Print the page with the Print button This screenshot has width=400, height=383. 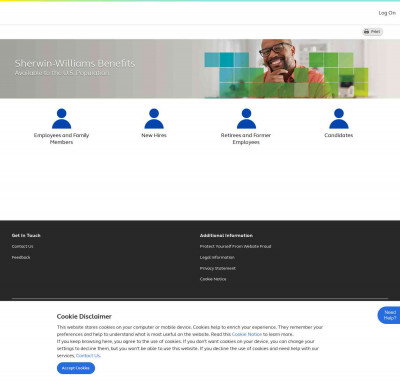tap(372, 32)
